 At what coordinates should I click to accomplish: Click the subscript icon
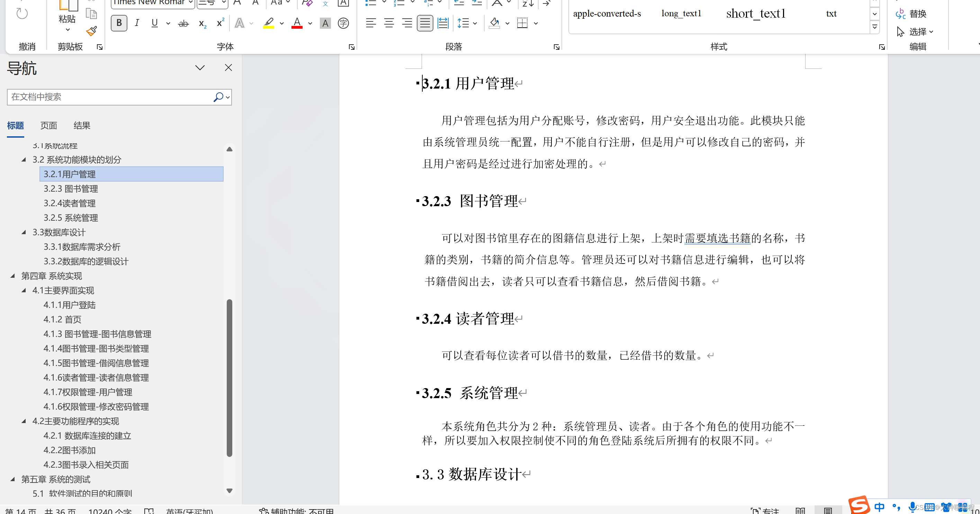pyautogui.click(x=203, y=24)
